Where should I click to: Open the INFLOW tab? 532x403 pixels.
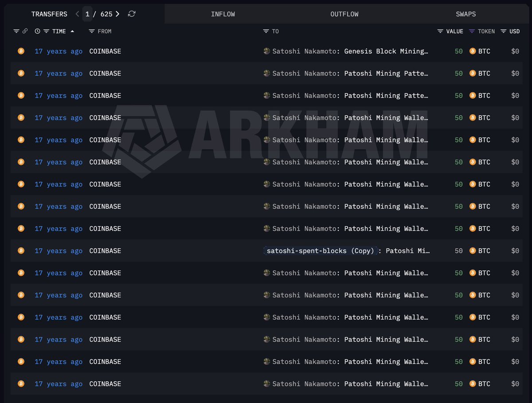[223, 14]
